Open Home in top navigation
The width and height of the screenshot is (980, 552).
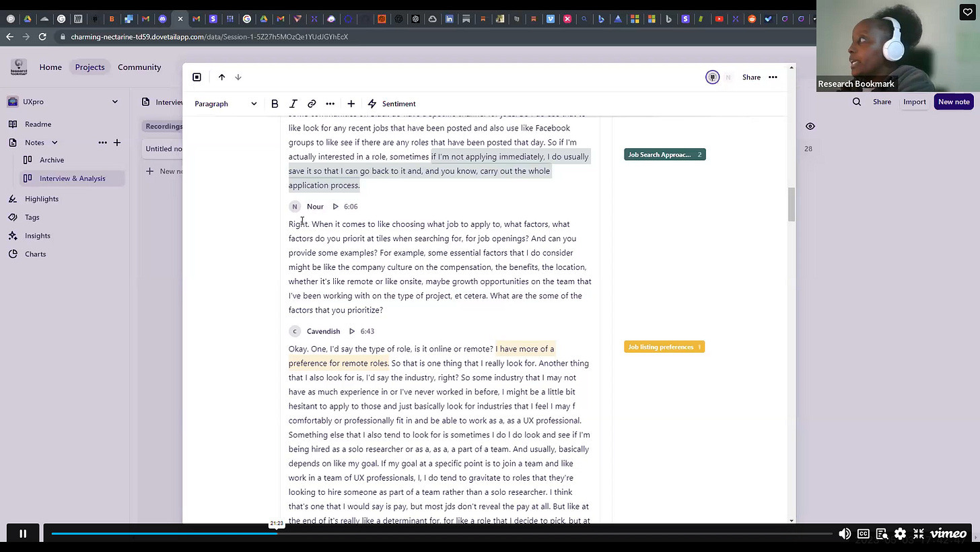(50, 67)
